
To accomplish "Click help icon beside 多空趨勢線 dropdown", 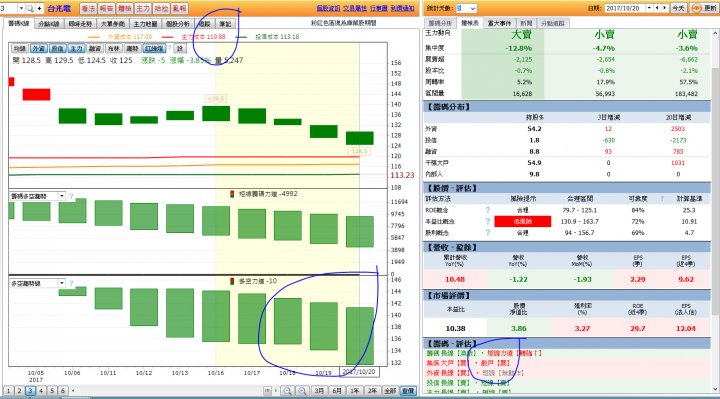I will [x=71, y=283].
